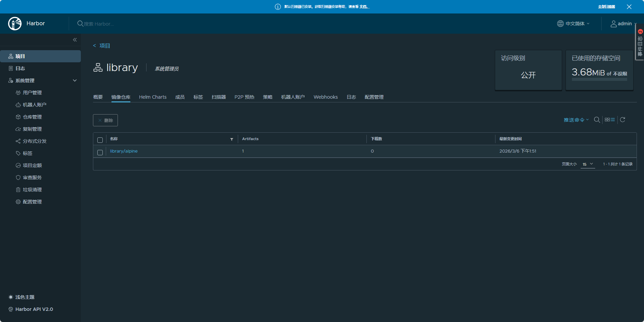Collapse the 系统管理 sidebar group
The image size is (644, 322).
tap(75, 80)
